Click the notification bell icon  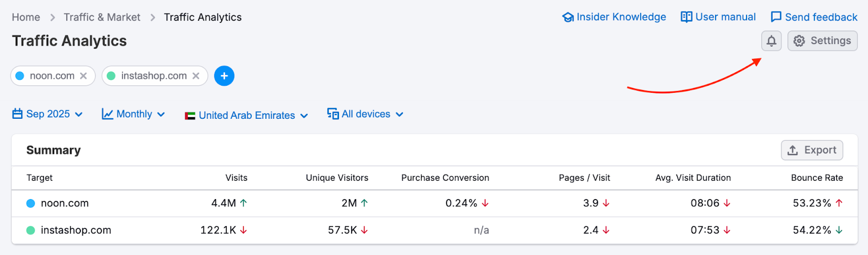click(771, 41)
